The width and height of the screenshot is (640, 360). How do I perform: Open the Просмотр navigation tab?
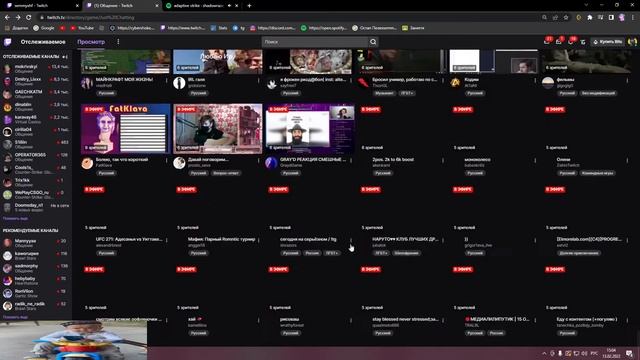coord(91,42)
